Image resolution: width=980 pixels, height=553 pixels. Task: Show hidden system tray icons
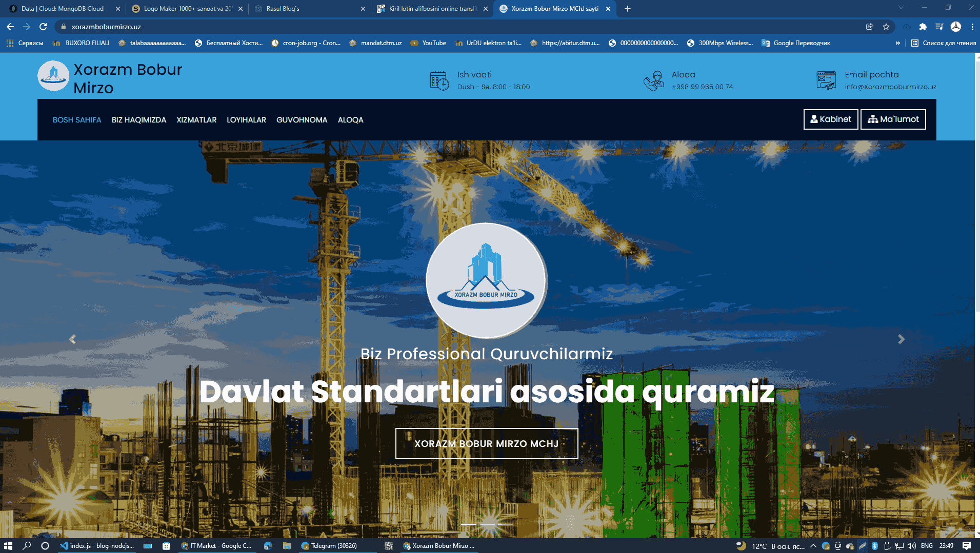pos(813,546)
